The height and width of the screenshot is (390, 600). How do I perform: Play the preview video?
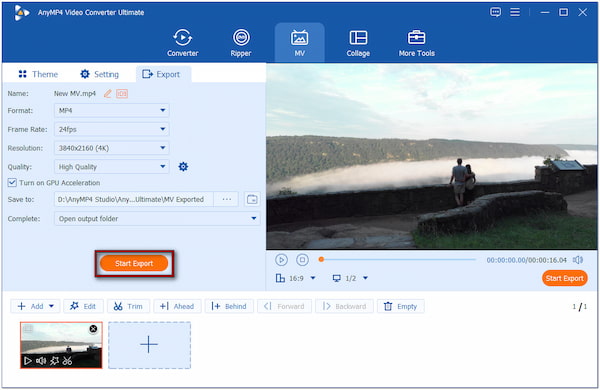[x=281, y=260]
